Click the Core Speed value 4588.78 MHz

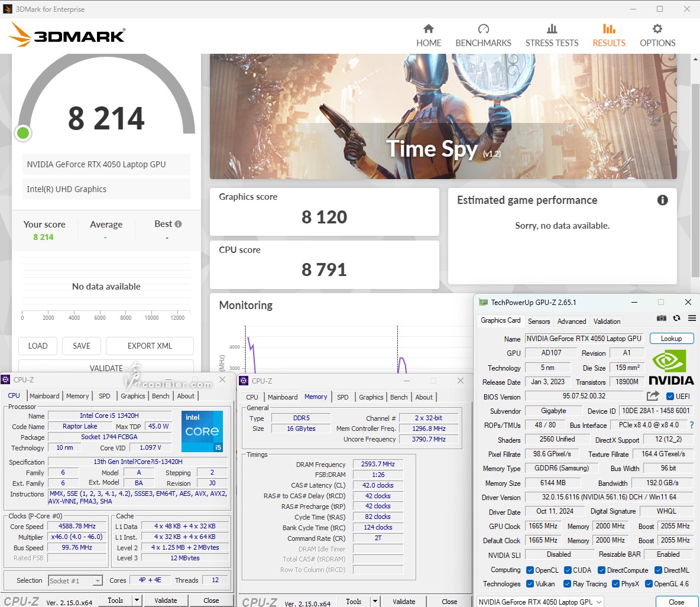(x=77, y=526)
